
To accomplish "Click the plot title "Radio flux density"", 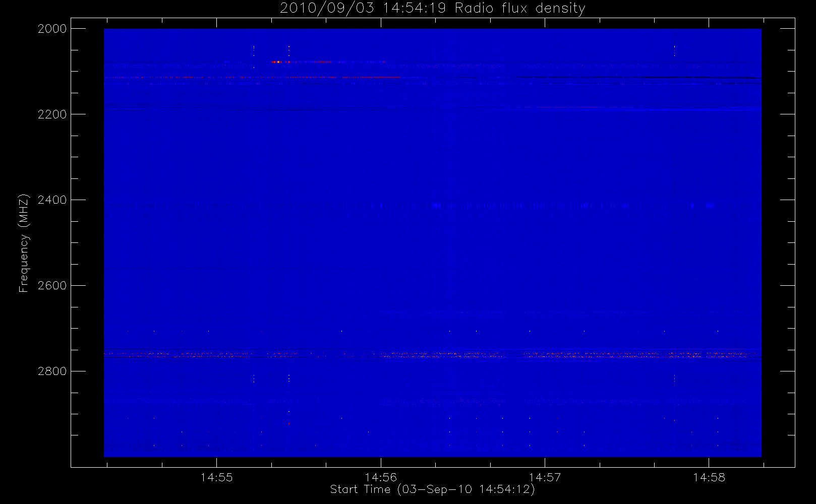I will (520, 9).
